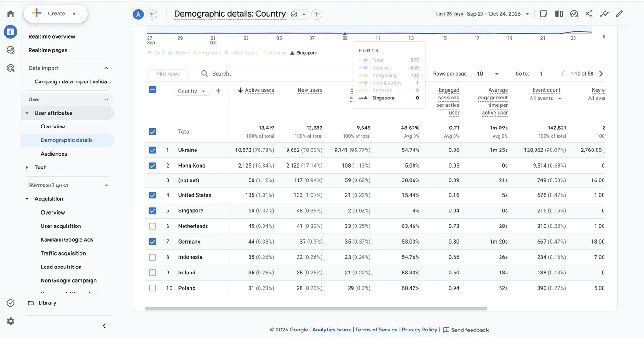644x337 pixels.
Task: Click the Share this report icon
Action: pos(589,14)
